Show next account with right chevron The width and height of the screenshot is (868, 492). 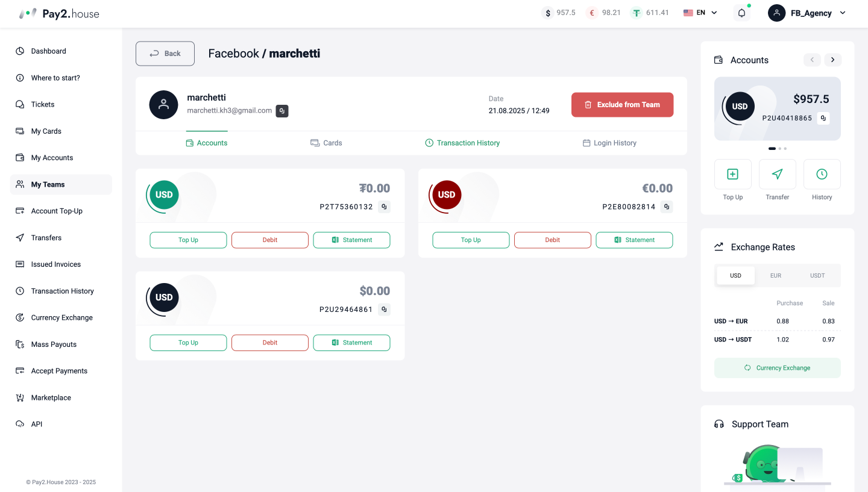coord(833,60)
